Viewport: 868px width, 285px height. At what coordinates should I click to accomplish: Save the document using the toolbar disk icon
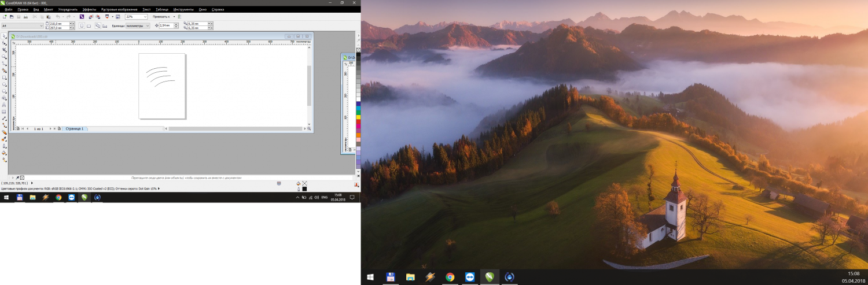19,17
